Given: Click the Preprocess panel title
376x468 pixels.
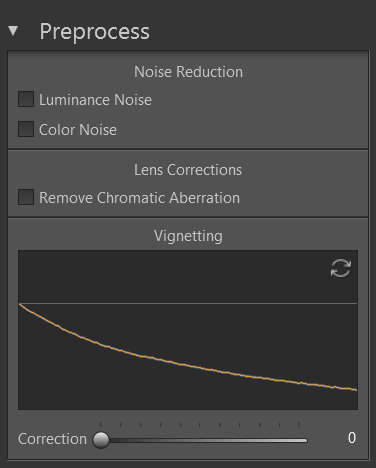Looking at the screenshot, I should click(95, 32).
